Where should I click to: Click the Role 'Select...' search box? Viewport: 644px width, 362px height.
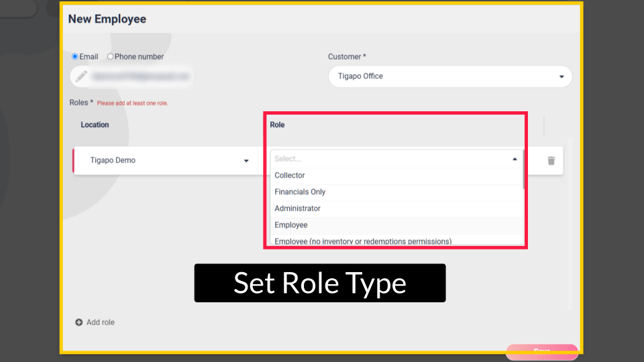(389, 159)
